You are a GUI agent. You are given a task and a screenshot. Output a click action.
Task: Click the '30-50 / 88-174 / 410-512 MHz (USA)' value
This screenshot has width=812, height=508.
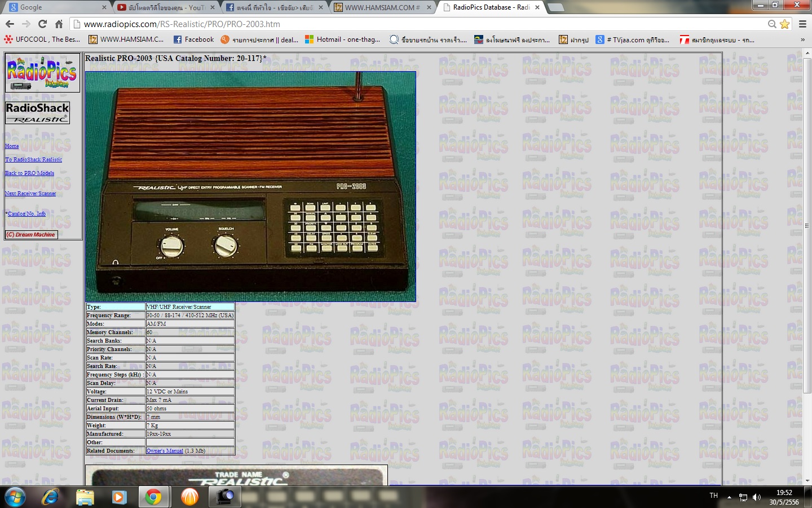coord(189,316)
